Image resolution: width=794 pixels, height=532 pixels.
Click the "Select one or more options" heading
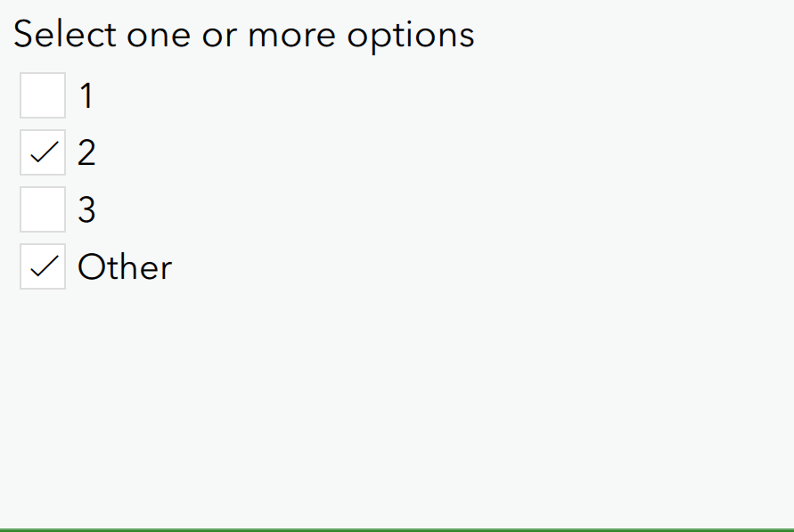(243, 35)
